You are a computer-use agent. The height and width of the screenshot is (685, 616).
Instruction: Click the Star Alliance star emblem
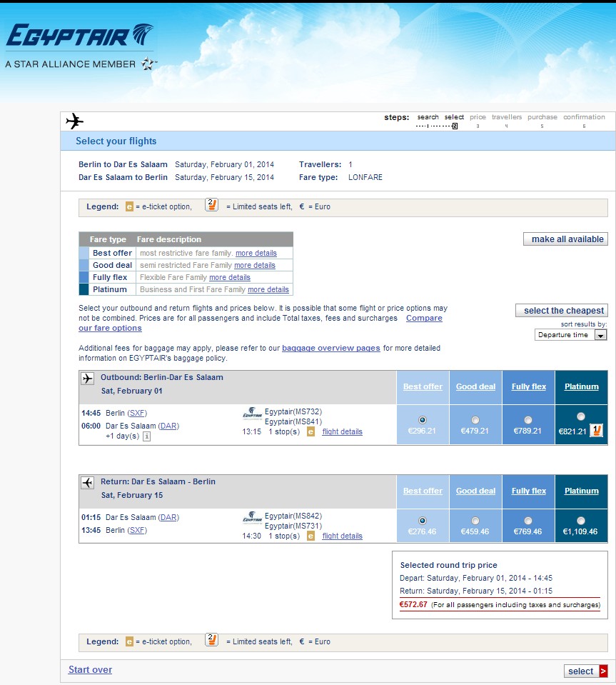click(x=148, y=64)
